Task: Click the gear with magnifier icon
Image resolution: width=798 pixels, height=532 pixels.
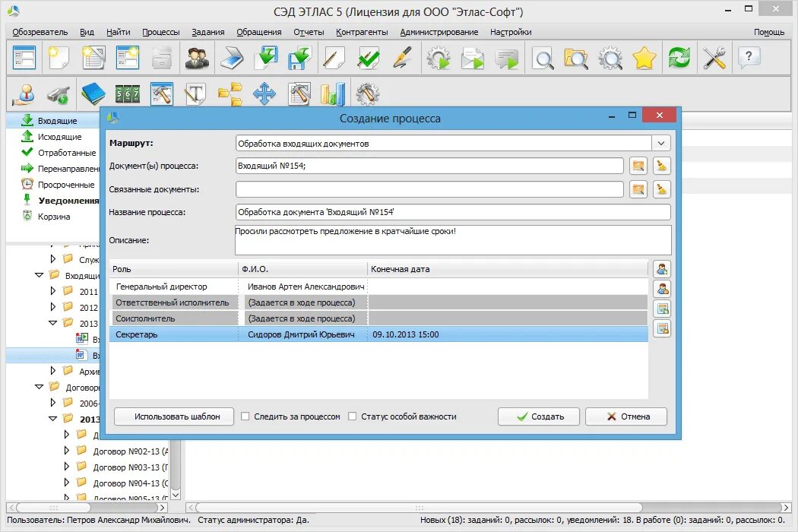Action: click(x=610, y=58)
